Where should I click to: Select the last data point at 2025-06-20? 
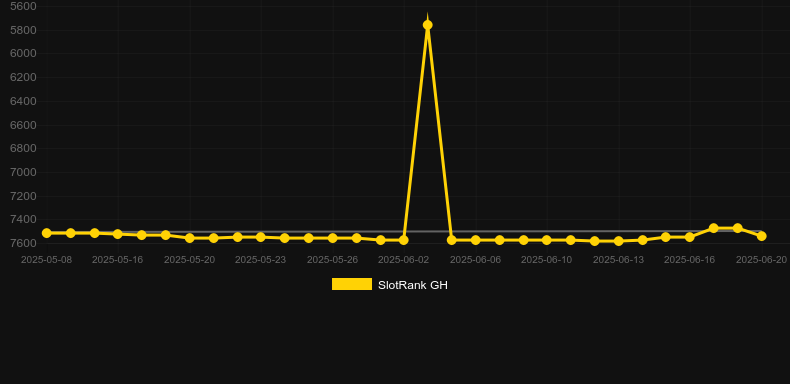pyautogui.click(x=762, y=236)
